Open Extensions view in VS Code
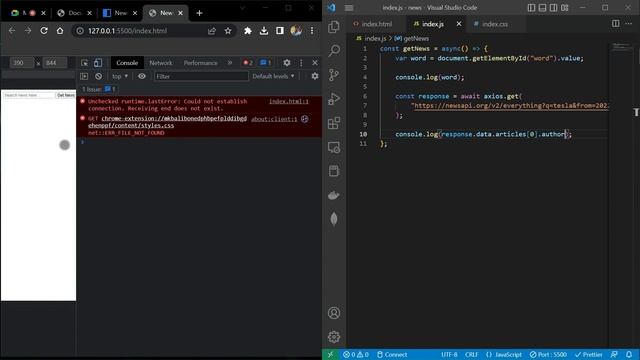This screenshot has width=640, height=360. pos(334,123)
